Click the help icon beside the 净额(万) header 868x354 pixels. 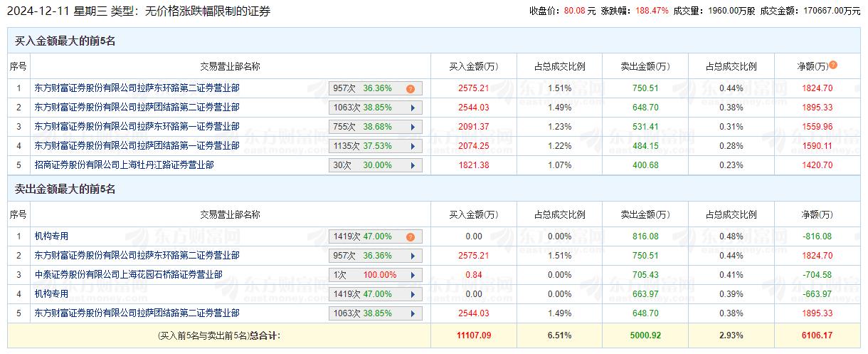point(833,66)
